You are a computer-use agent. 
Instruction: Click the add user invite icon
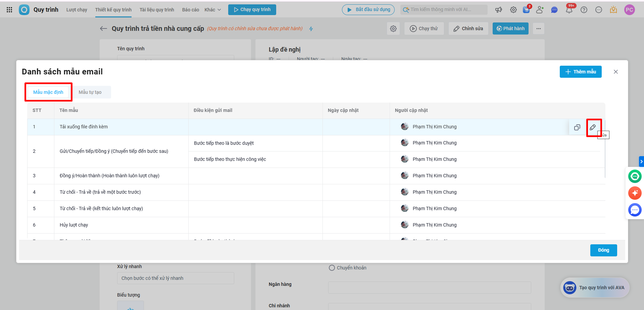point(540,10)
